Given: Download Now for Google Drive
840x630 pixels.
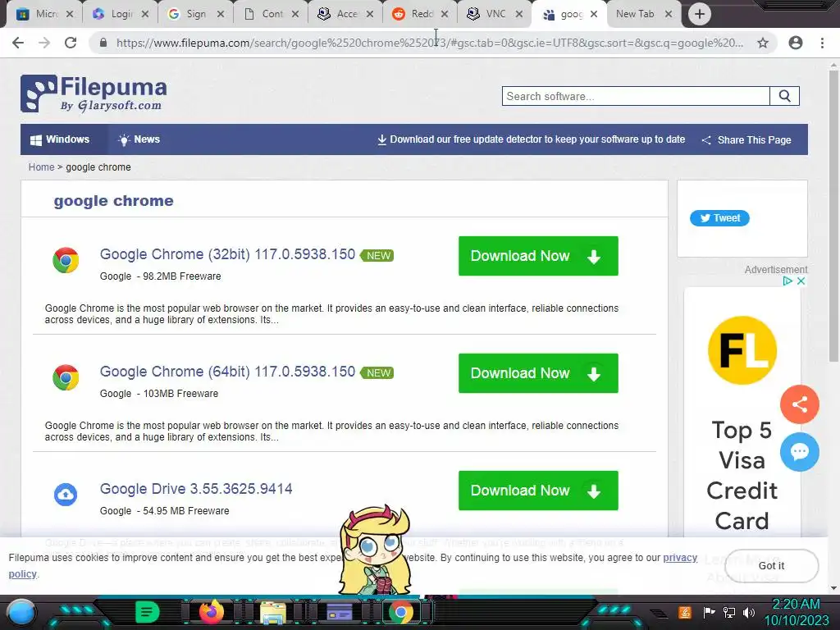Looking at the screenshot, I should (x=538, y=491).
